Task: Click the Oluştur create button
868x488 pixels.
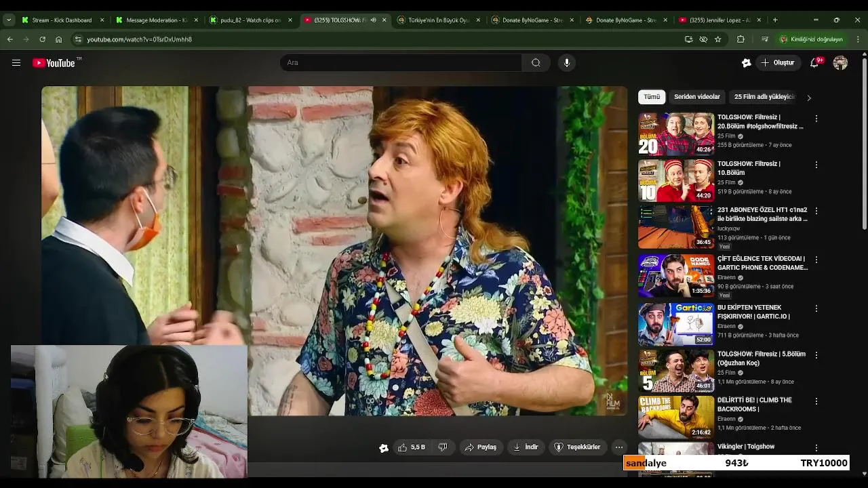Action: point(777,63)
